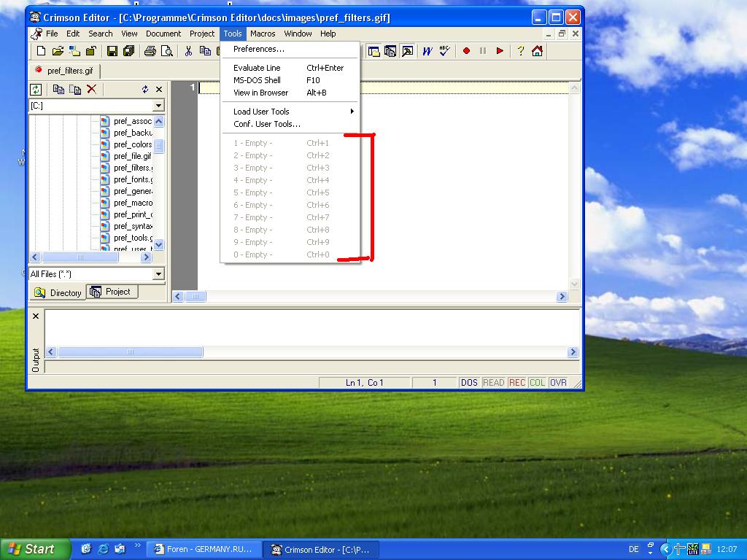Open Print Preview from the toolbar
The width and height of the screenshot is (747, 560).
coord(167,51)
